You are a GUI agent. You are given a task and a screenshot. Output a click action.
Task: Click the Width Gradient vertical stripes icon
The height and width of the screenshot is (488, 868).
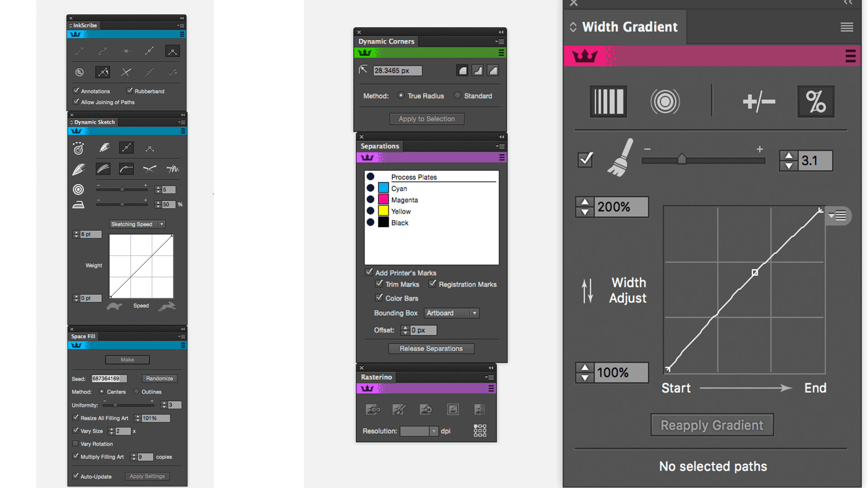tap(608, 101)
